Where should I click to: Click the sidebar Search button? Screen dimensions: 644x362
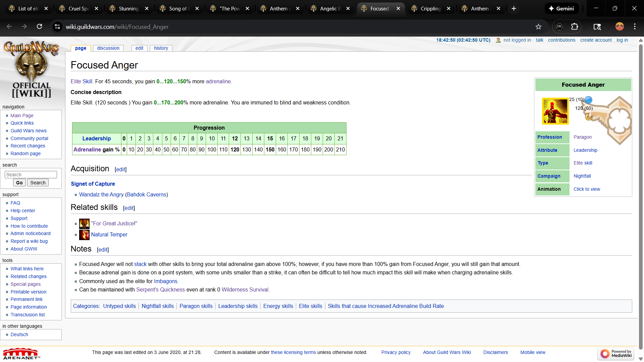point(38,183)
